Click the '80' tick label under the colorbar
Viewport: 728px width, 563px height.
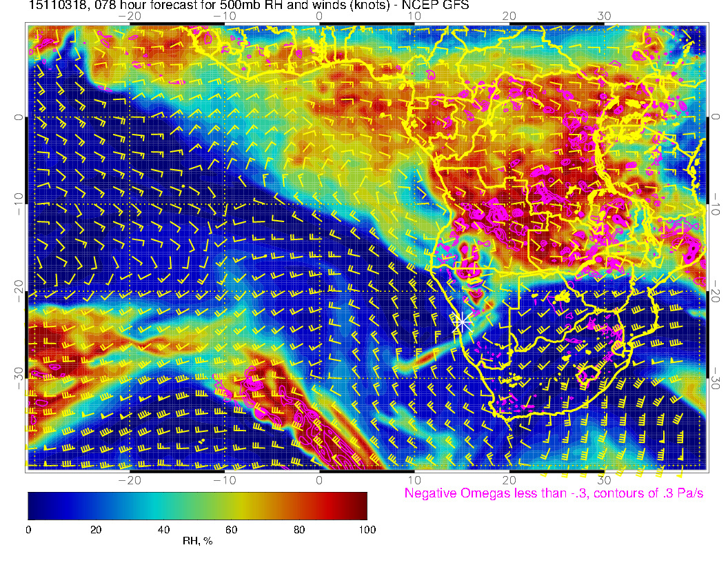(299, 530)
